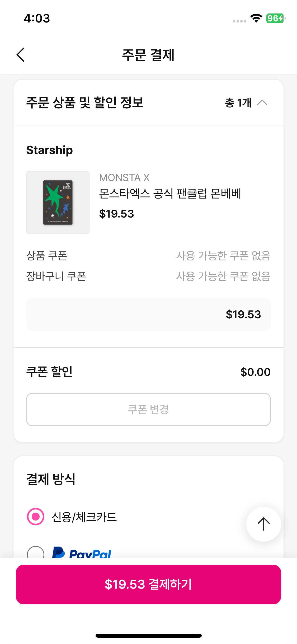This screenshot has height=644, width=297.
Task: Select the 신용/체크카드 radio button
Action: pyautogui.click(x=36, y=517)
